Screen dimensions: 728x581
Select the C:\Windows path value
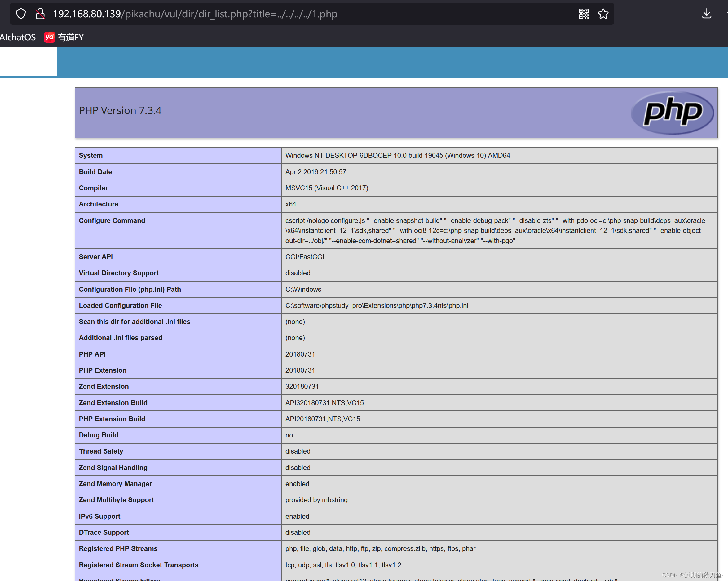click(x=303, y=289)
